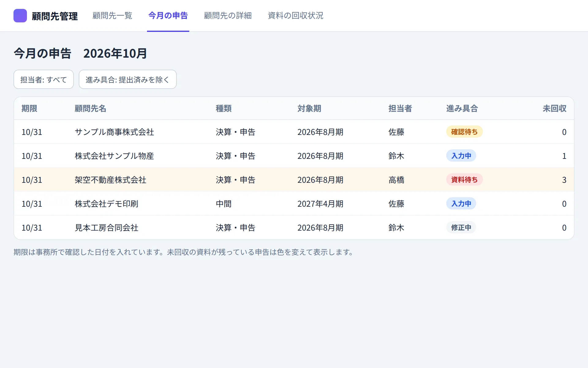588x368 pixels.
Task: Select 株式会社サンプル物産 in the table
Action: coord(114,156)
